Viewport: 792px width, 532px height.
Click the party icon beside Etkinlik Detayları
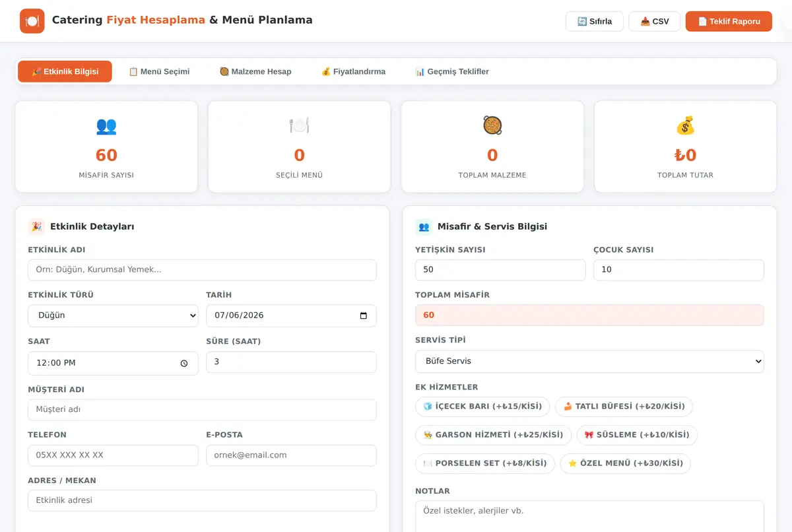pyautogui.click(x=36, y=226)
